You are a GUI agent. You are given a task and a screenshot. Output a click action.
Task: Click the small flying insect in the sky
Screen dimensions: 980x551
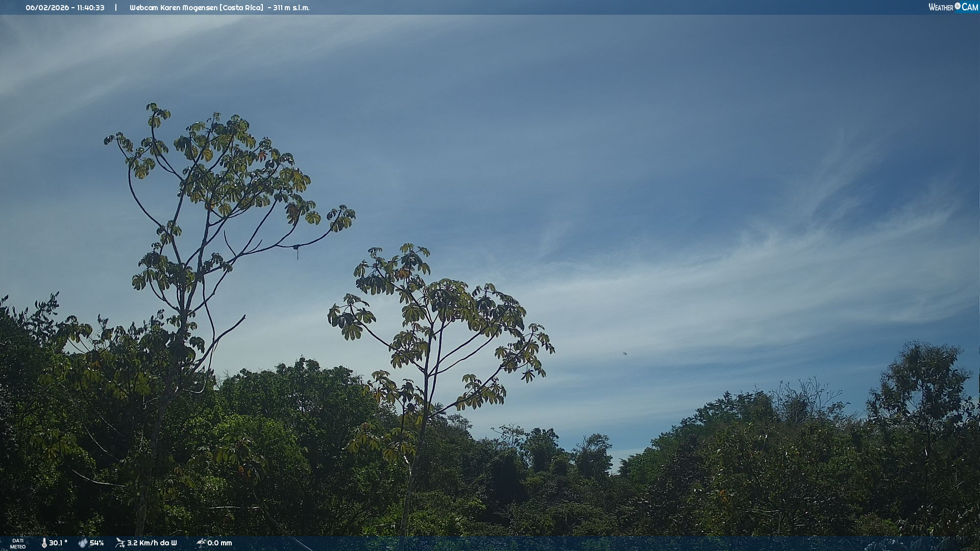pos(624,353)
